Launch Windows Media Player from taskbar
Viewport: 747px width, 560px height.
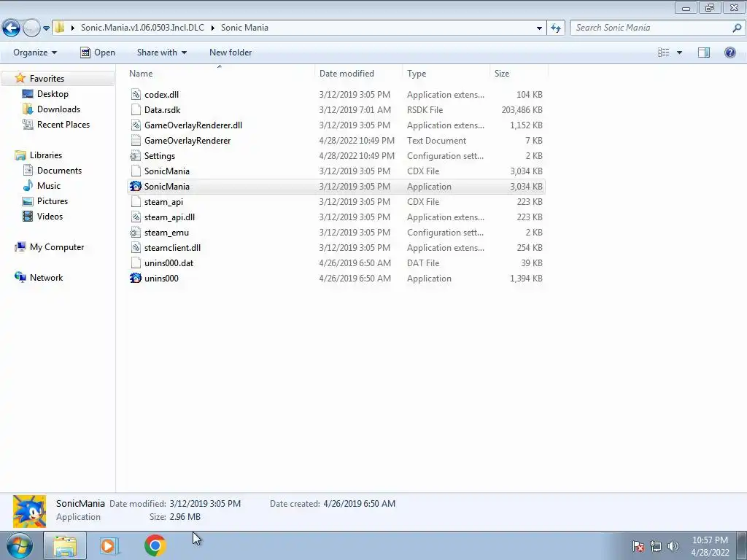[109, 545]
